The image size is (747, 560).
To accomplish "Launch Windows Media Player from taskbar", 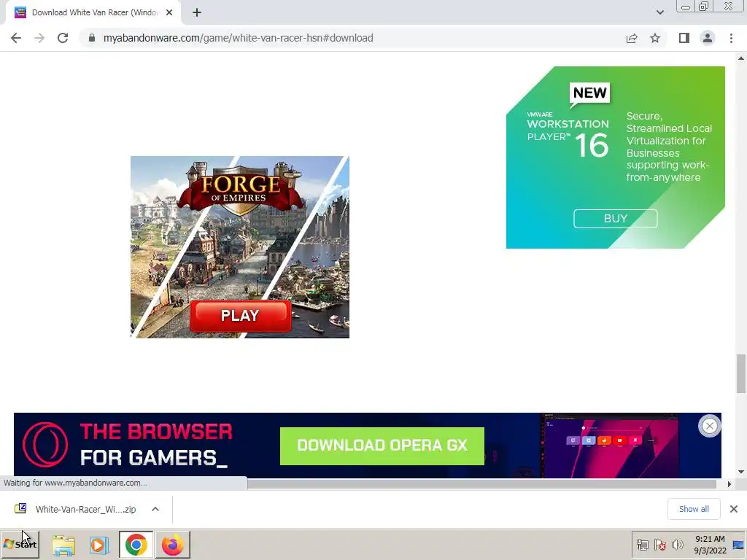I will point(99,545).
